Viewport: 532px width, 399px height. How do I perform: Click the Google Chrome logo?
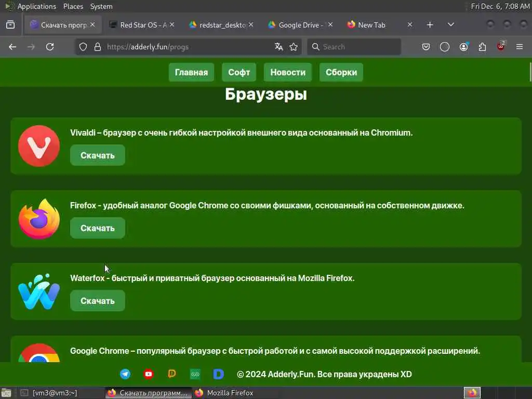tap(39, 353)
